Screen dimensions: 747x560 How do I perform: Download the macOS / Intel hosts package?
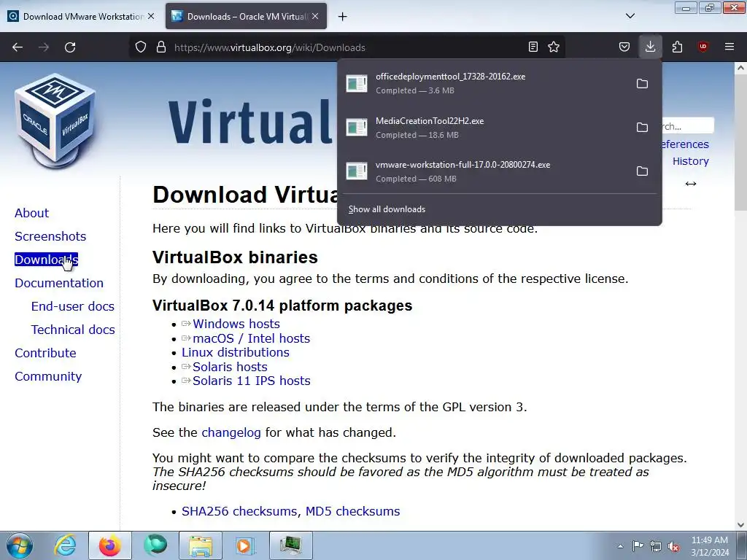click(x=252, y=338)
